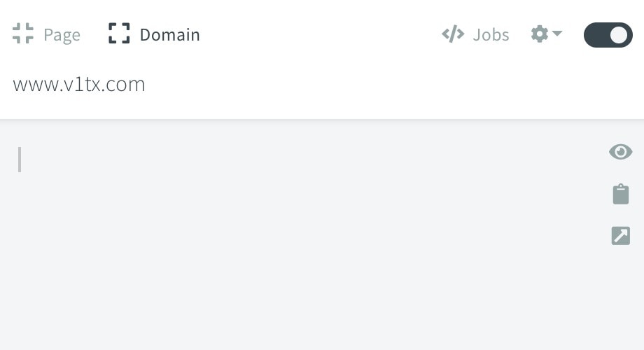
Task: Open the Jobs text link
Action: coord(491,34)
